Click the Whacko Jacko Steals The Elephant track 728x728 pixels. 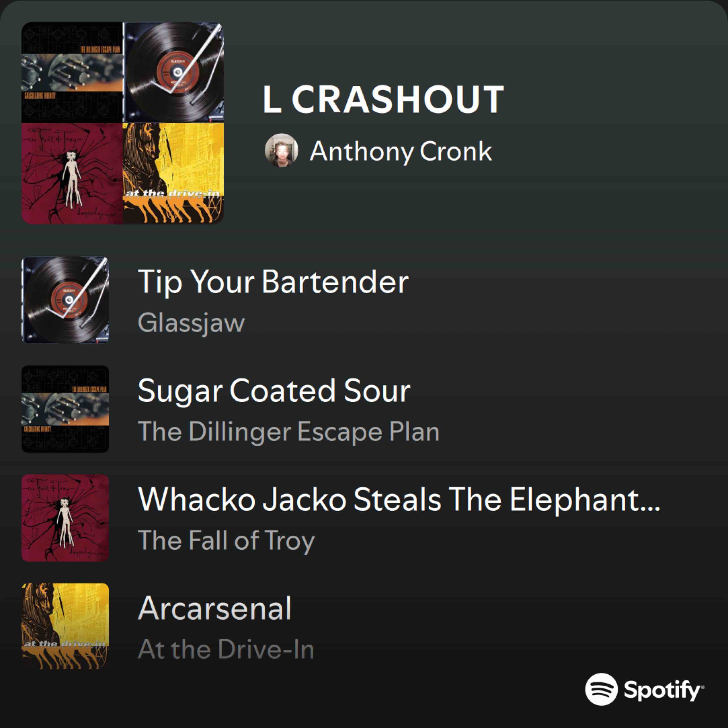click(399, 499)
